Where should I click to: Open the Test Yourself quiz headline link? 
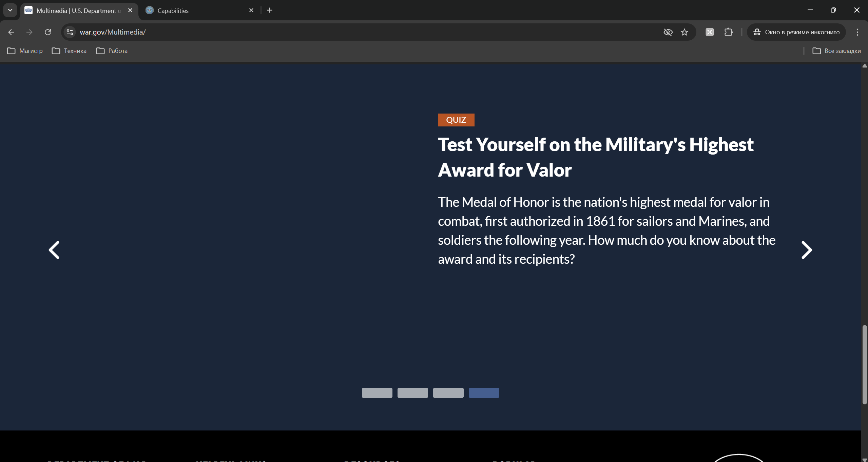tap(595, 157)
